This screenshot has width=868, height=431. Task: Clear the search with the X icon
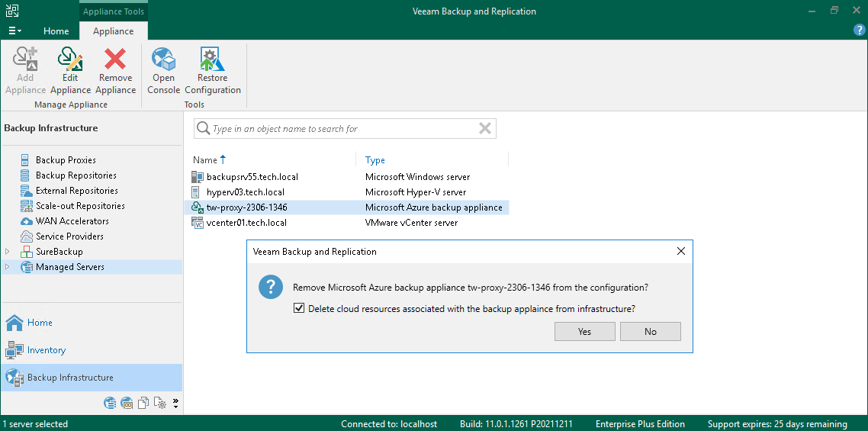tap(485, 128)
